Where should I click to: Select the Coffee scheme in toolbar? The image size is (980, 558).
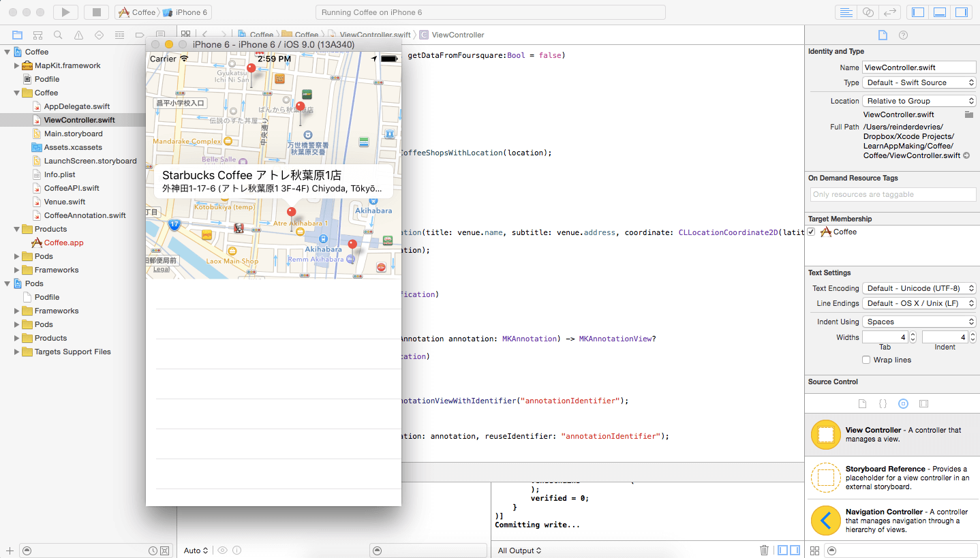[137, 12]
